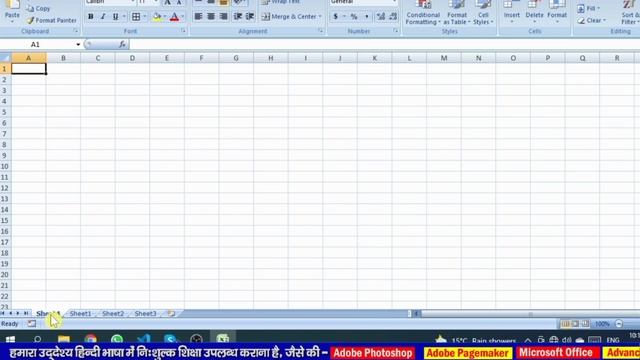Open the Fill Color dropdown arrow

click(x=165, y=17)
